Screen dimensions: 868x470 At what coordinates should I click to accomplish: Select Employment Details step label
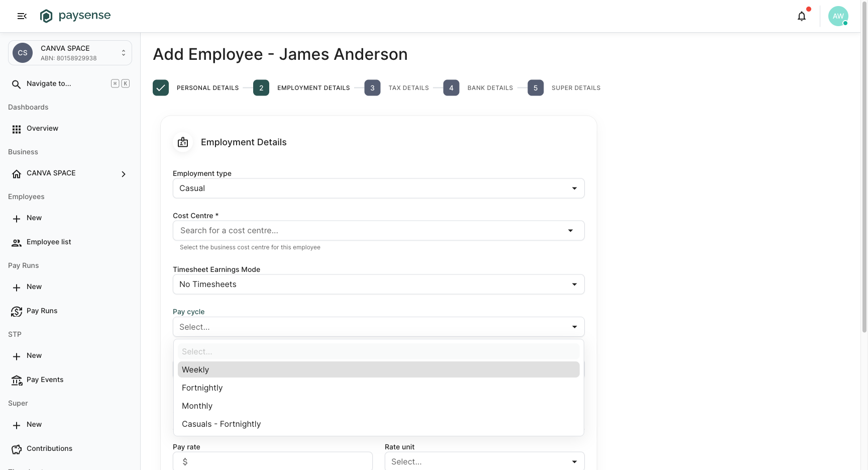point(313,88)
